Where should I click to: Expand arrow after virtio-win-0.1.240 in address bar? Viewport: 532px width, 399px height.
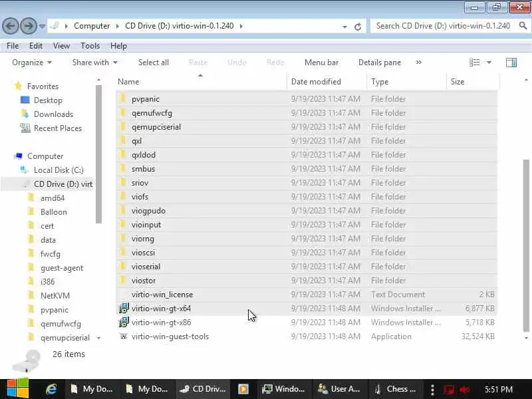(241, 26)
